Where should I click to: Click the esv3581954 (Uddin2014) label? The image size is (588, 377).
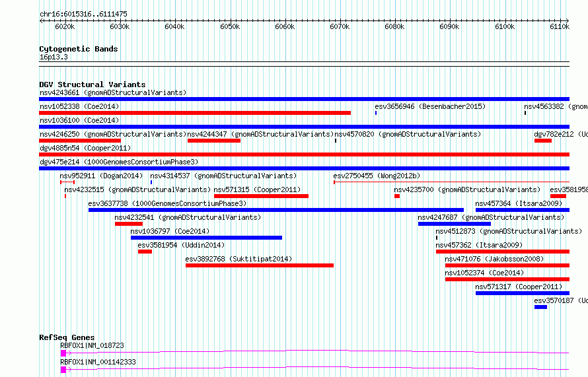click(x=181, y=245)
